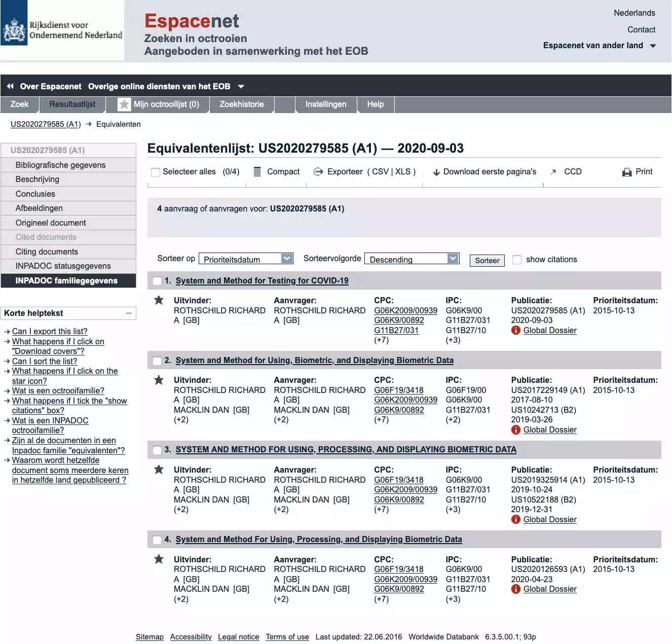Open Terms of use footer link
This screenshot has height=644, width=672.
(287, 637)
